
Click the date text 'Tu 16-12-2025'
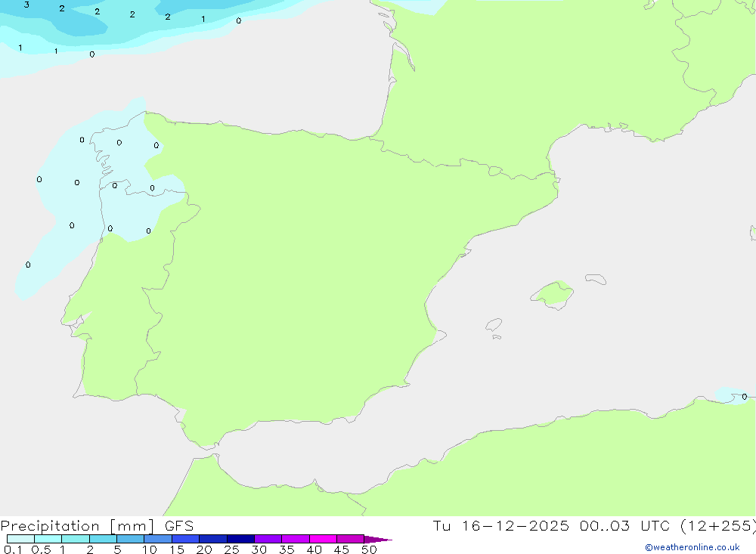500,526
